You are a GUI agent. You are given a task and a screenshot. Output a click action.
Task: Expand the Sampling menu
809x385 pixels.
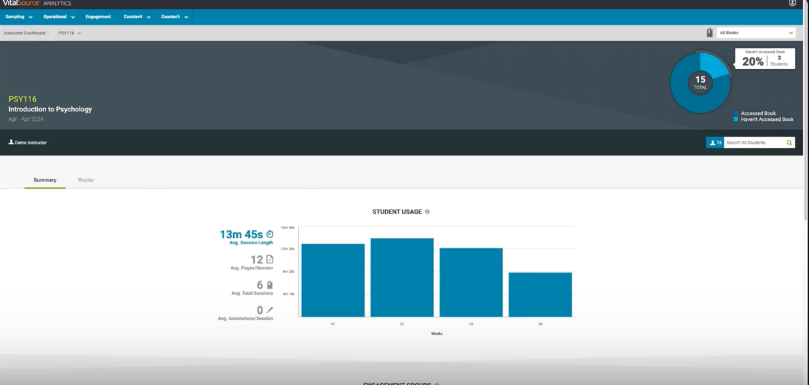(x=19, y=17)
